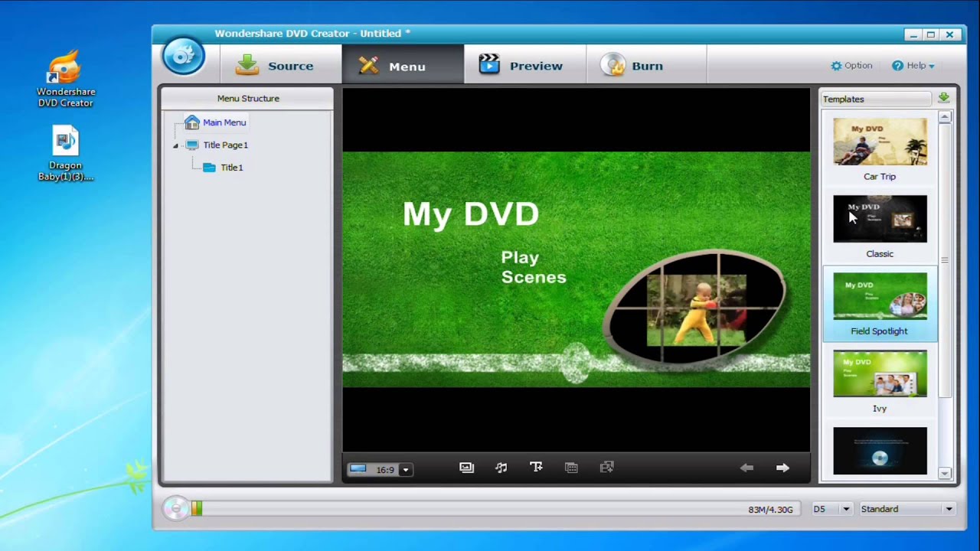Click the add text icon
980x551 pixels.
click(x=536, y=468)
